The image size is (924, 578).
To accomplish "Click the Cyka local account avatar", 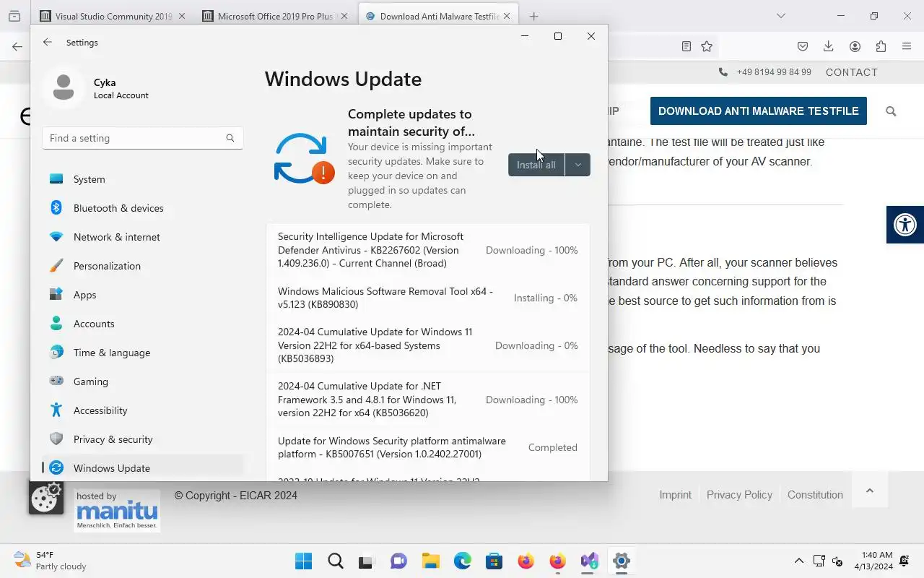I will (x=64, y=87).
